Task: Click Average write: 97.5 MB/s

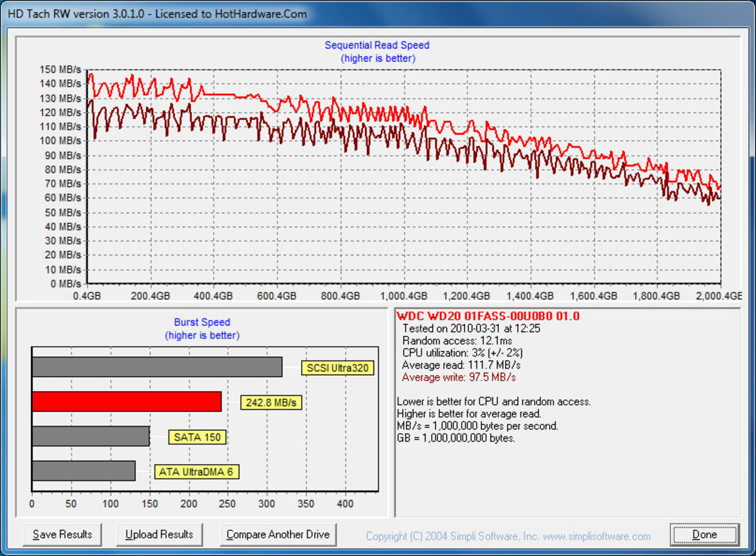Action: coord(459,377)
